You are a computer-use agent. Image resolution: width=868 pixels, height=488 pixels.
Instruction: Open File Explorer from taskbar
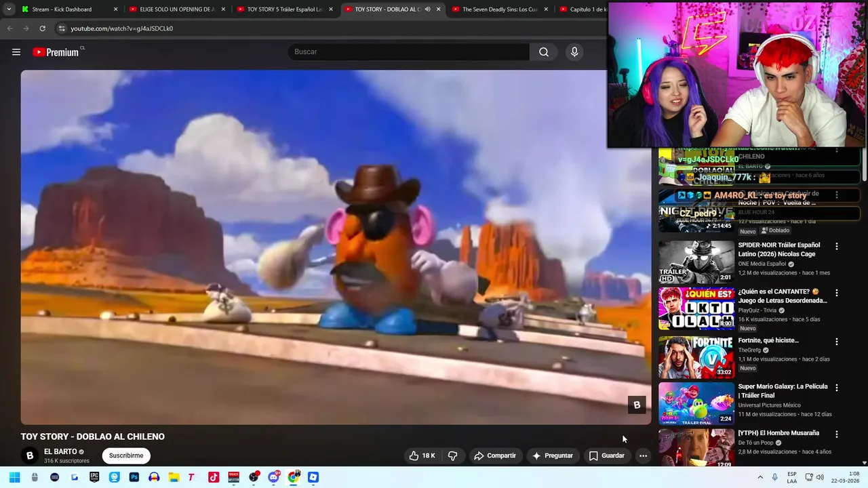[x=174, y=477]
